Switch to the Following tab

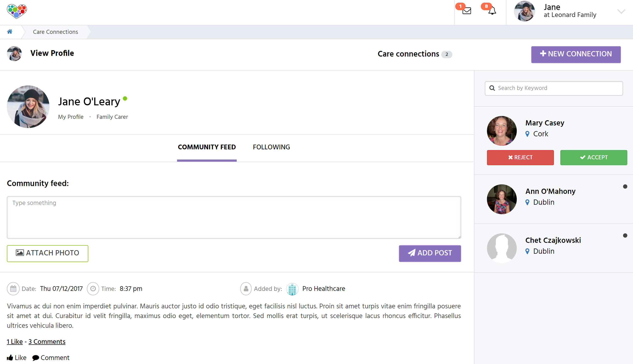pyautogui.click(x=271, y=147)
